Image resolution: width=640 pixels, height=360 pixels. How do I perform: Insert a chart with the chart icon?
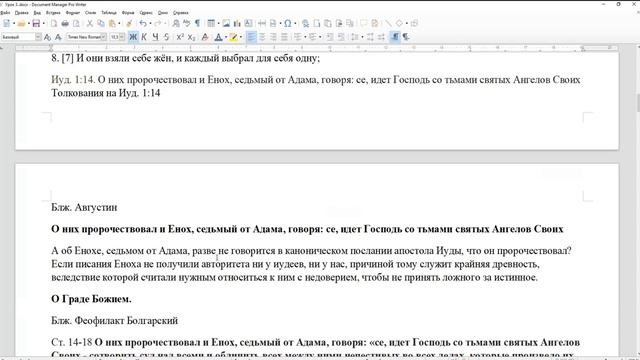pos(237,24)
